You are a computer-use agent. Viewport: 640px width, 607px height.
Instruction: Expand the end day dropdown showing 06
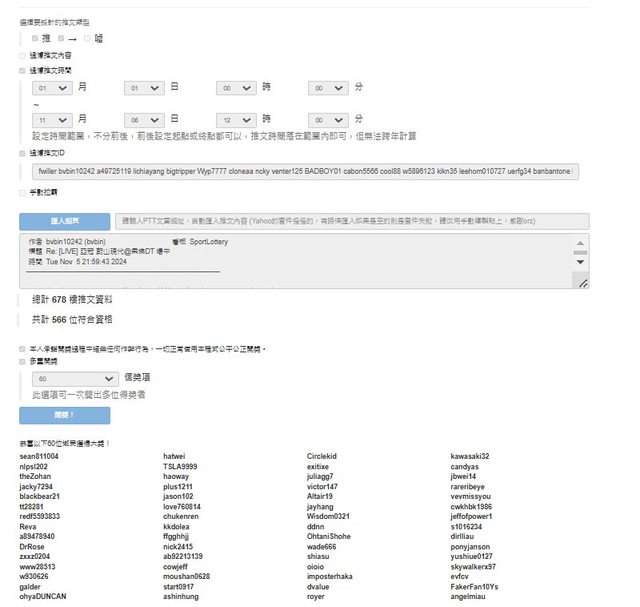[x=144, y=118]
